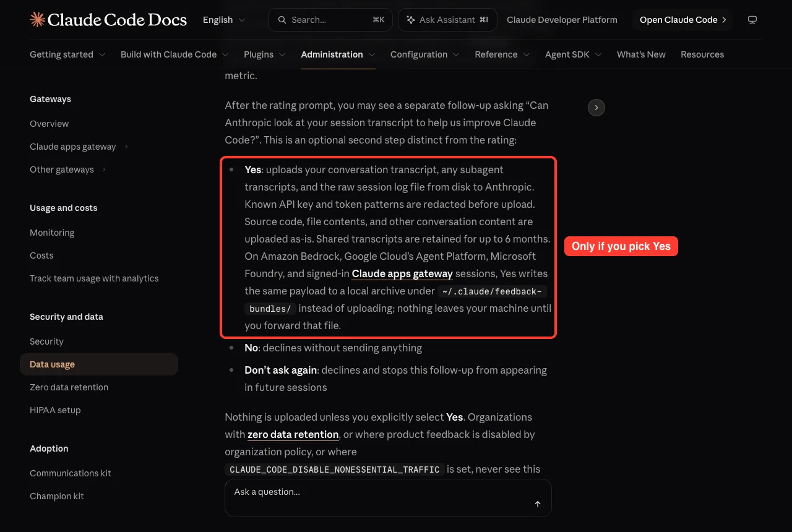Toggle the theme with the monitor icon
Viewport: 792px width, 532px height.
[752, 20]
